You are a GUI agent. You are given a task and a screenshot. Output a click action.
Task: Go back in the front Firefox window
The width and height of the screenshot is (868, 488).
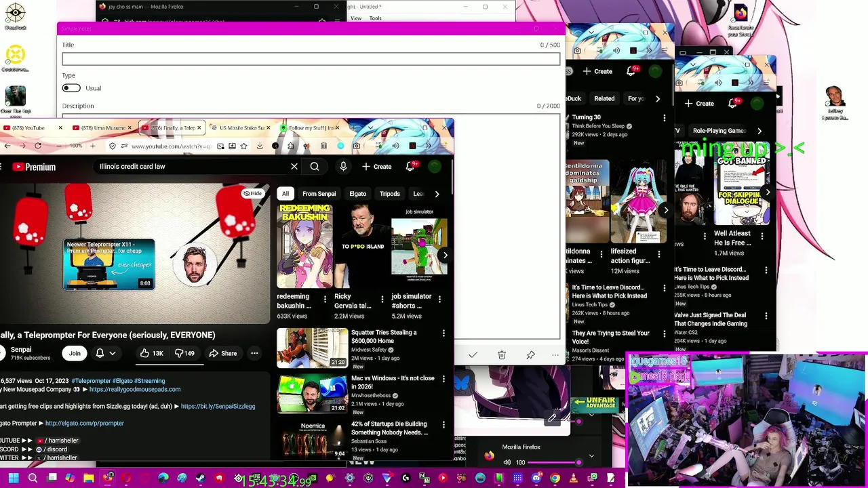pyautogui.click(x=7, y=146)
